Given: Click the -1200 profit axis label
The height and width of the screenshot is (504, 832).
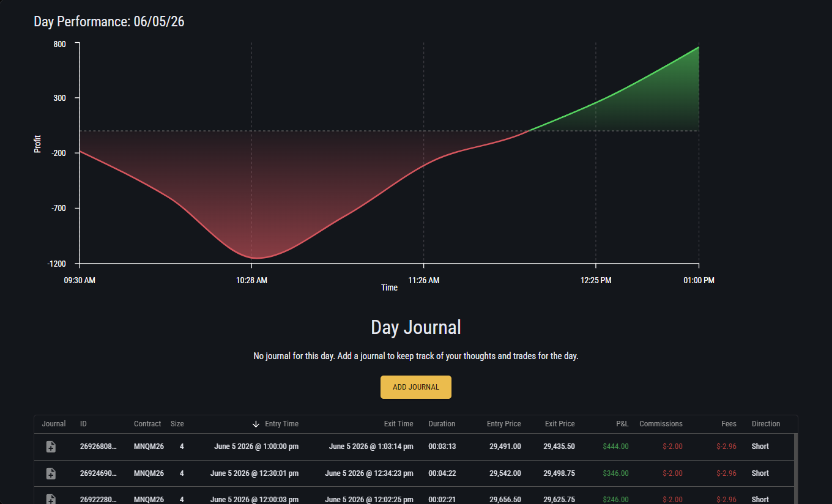Looking at the screenshot, I should 56,264.
